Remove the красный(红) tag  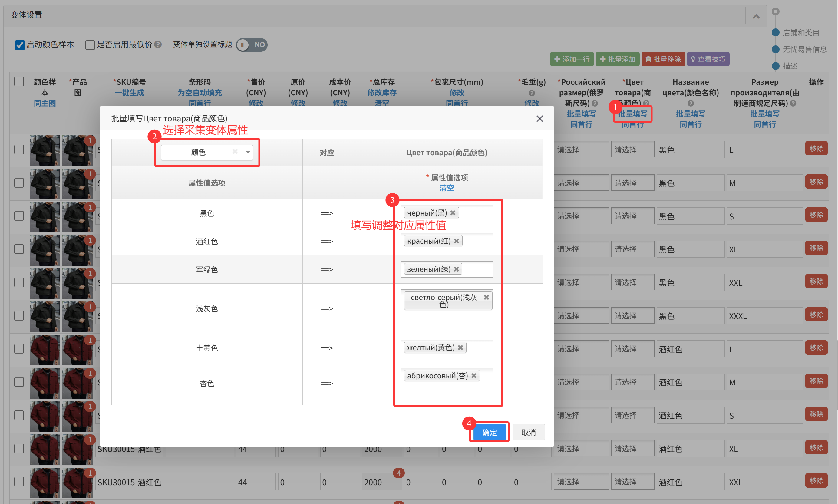point(456,241)
